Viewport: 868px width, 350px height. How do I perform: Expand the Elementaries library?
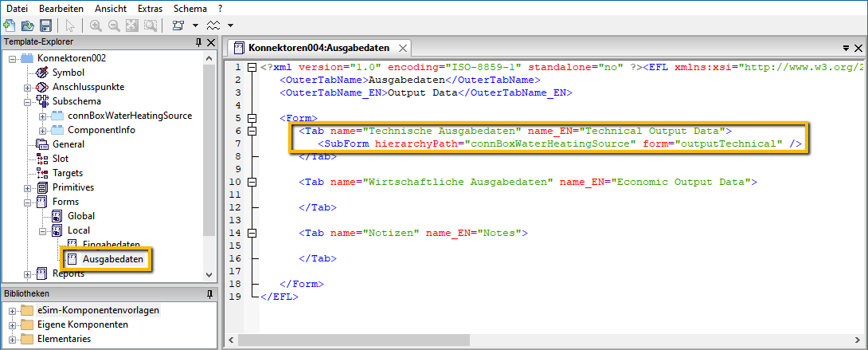tap(12, 339)
